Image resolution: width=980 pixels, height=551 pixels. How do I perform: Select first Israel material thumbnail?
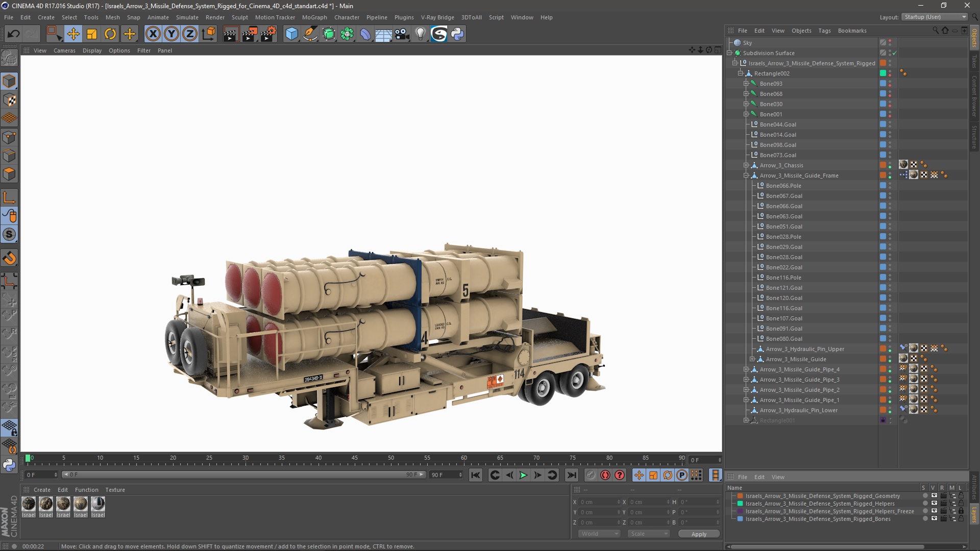click(29, 504)
